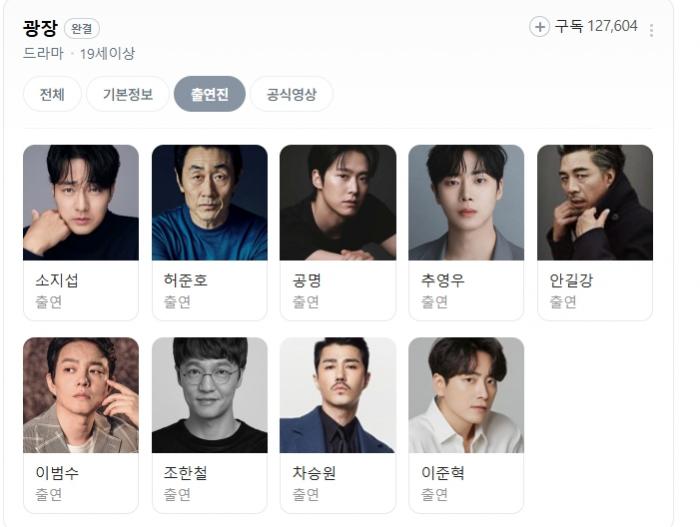Click the 광장 drama title
The height and width of the screenshot is (527, 700).
tap(40, 28)
